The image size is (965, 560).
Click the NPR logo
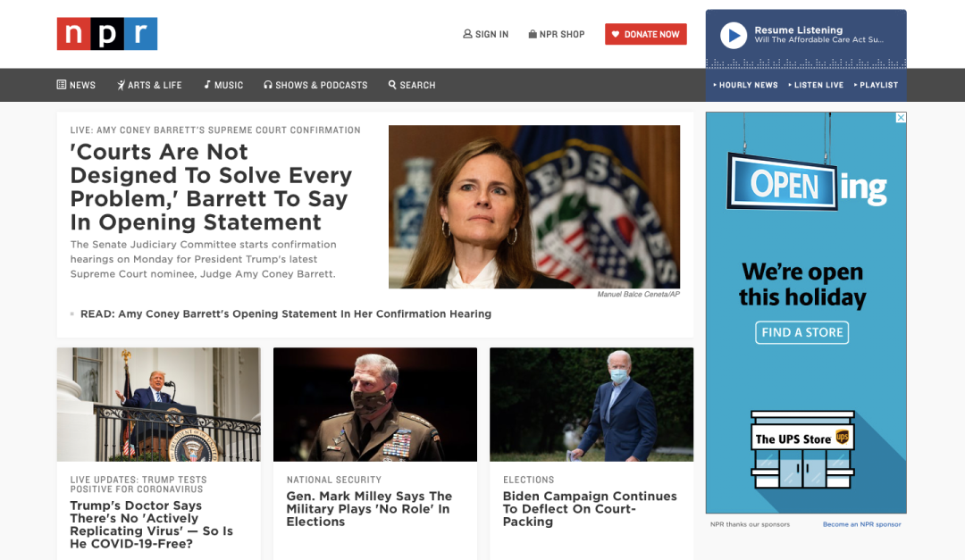click(107, 34)
